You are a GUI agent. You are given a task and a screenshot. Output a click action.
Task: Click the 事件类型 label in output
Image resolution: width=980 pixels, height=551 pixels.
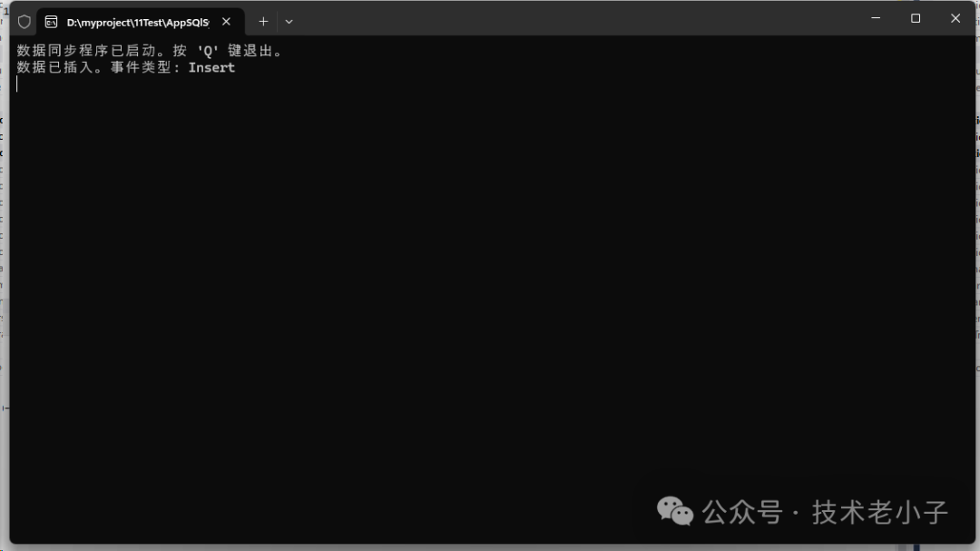142,67
